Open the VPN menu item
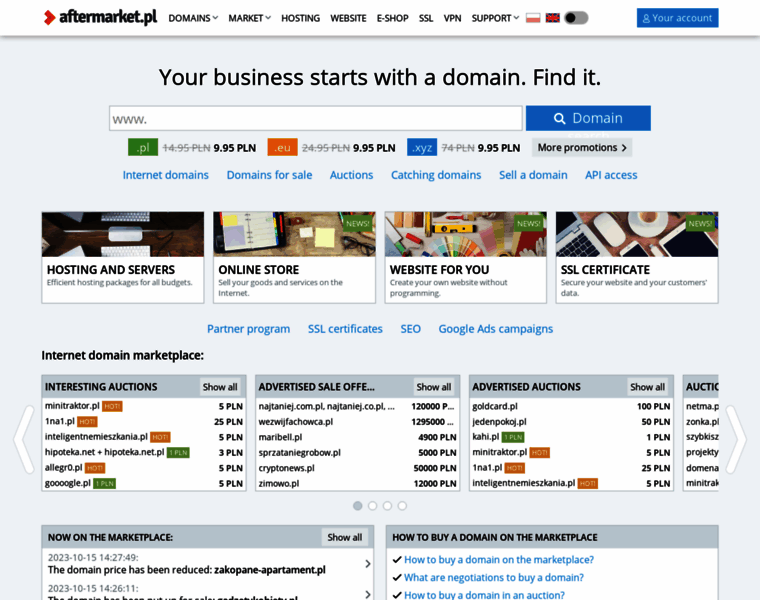The width and height of the screenshot is (760, 600). (452, 18)
